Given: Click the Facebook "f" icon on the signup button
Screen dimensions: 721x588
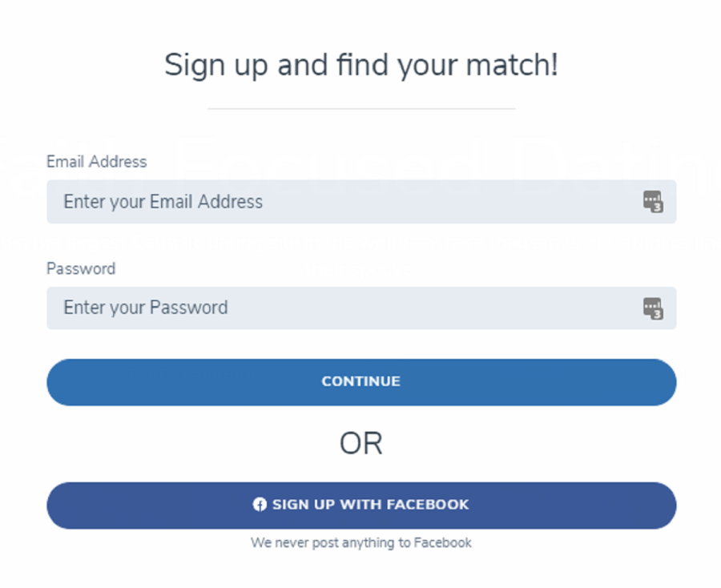Looking at the screenshot, I should coord(260,505).
